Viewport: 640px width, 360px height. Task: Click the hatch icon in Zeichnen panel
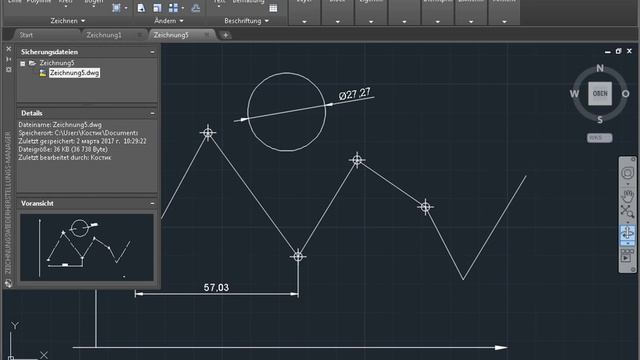[x=116, y=8]
